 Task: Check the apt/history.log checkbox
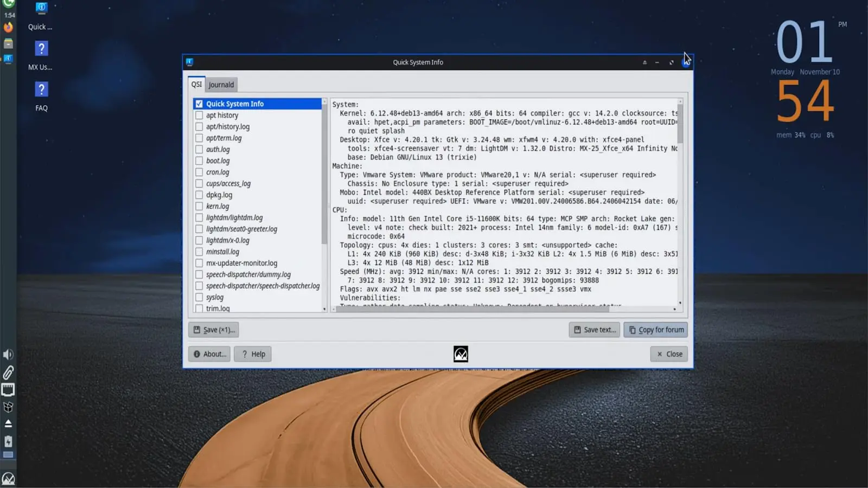(199, 126)
